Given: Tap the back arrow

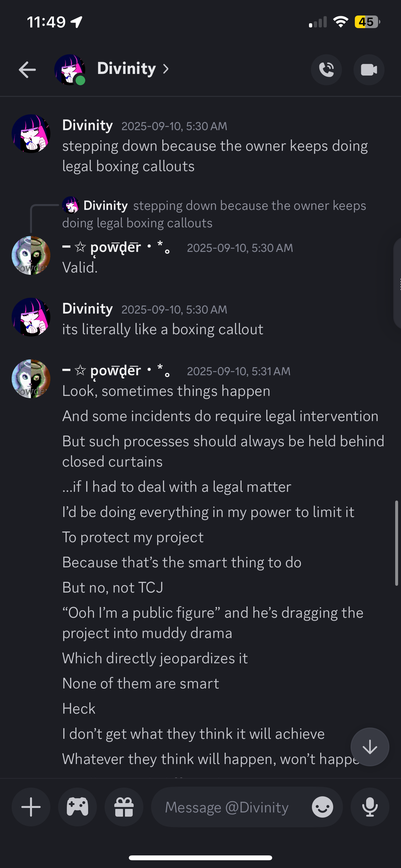Looking at the screenshot, I should (x=27, y=70).
